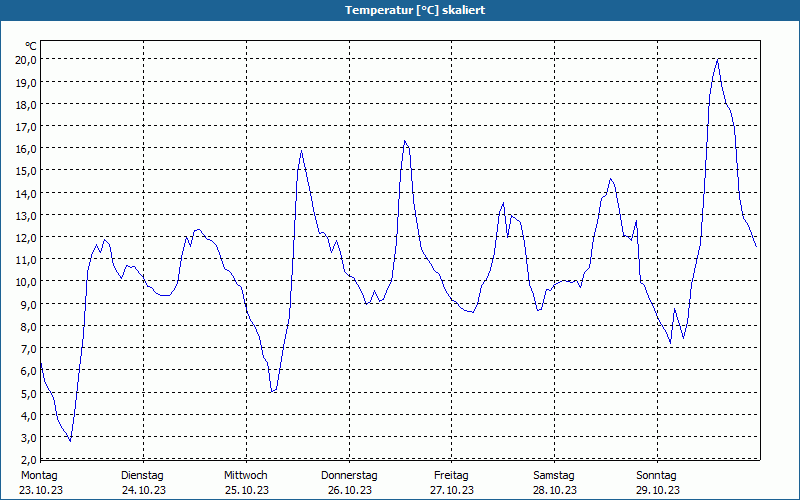
Task: Click the '24.10.23' date label
Action: pyautogui.click(x=144, y=490)
